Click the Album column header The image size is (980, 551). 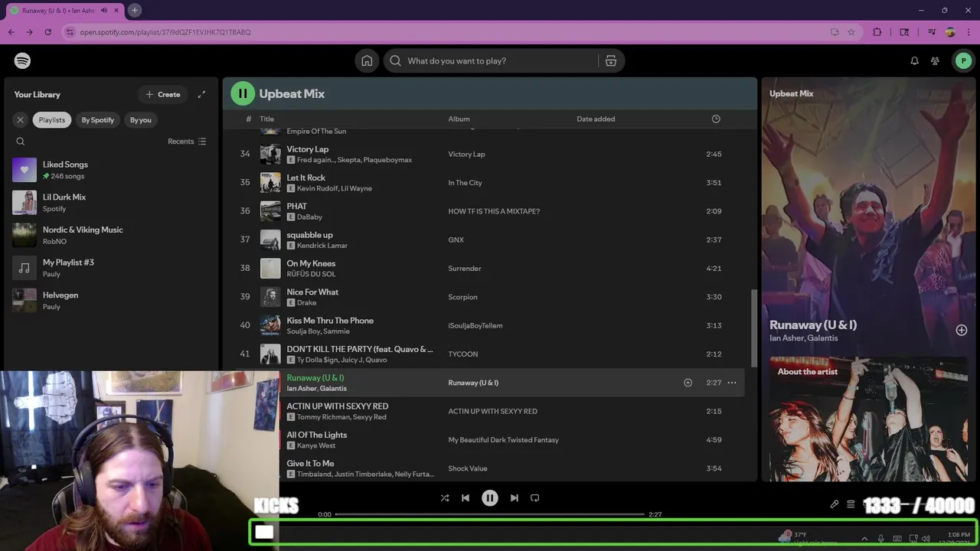(x=459, y=119)
